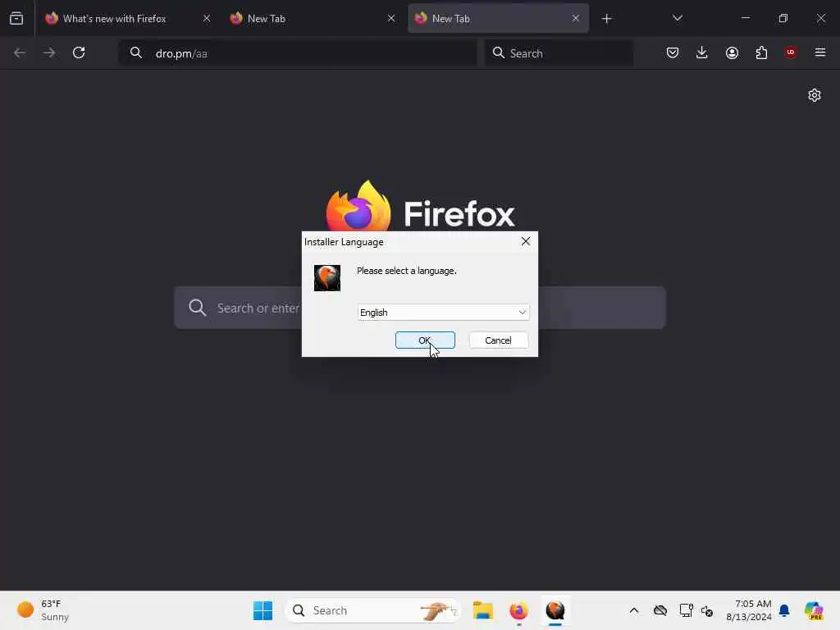Open Save to Pocket icon

pyautogui.click(x=673, y=52)
